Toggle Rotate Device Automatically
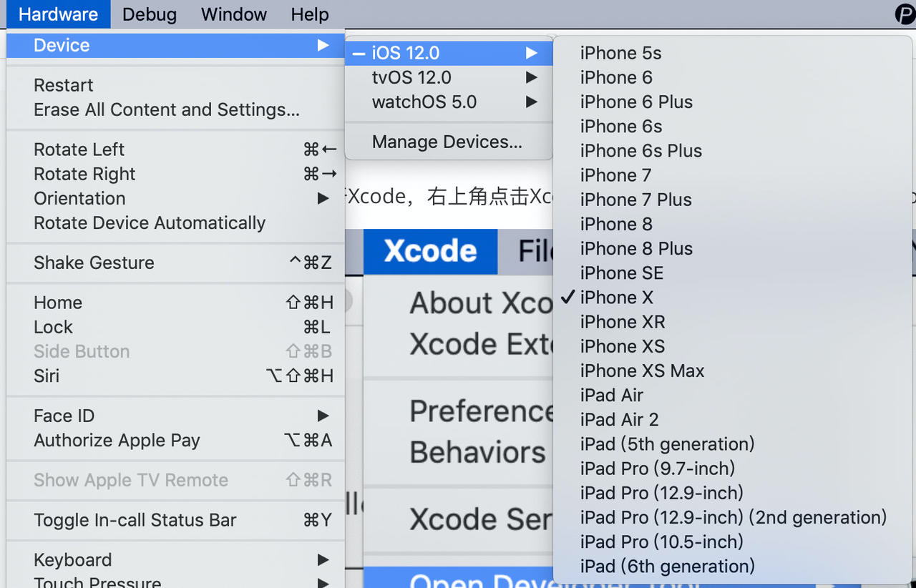This screenshot has height=588, width=916. click(175, 222)
